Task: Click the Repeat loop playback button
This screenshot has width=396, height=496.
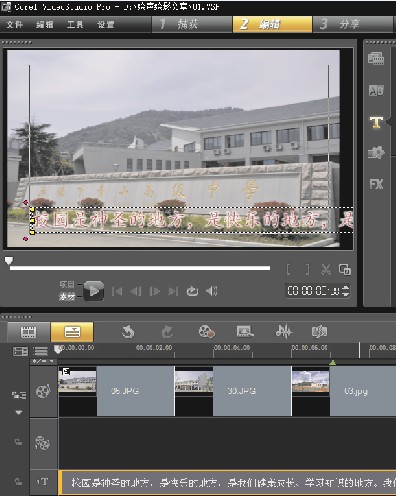Action: coord(192,291)
